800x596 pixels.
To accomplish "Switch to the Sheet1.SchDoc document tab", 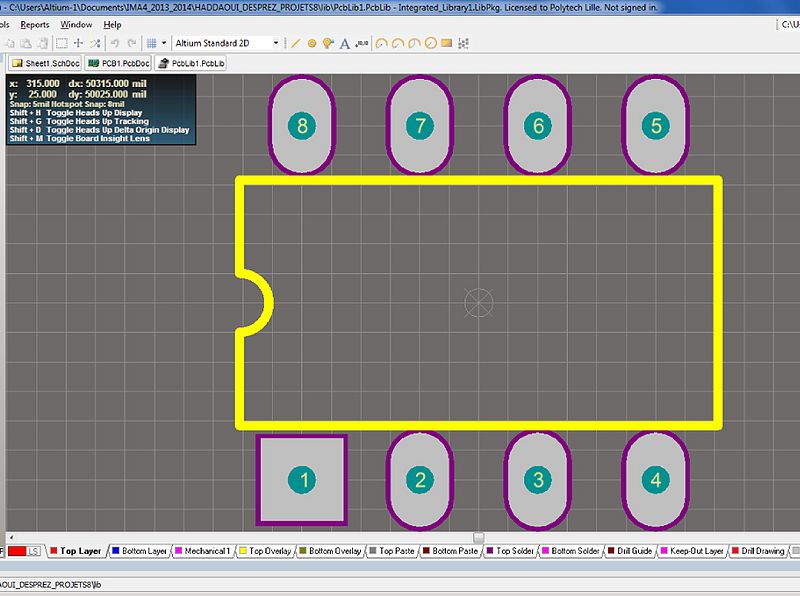I will [43, 63].
